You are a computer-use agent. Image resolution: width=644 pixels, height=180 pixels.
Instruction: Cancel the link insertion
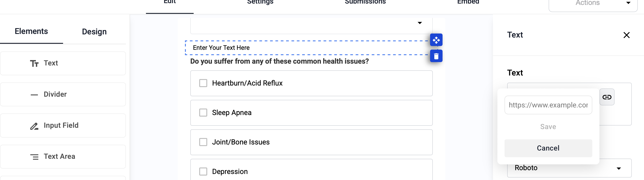point(548,148)
